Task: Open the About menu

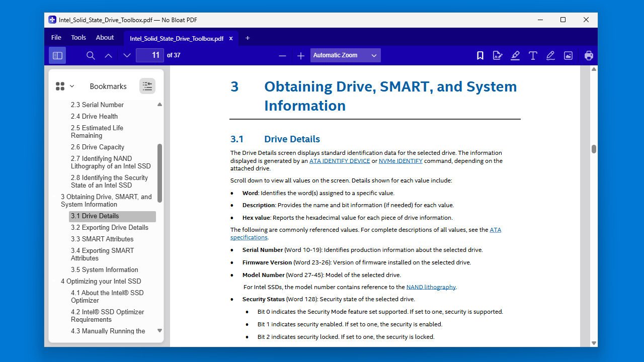Action: [x=105, y=37]
